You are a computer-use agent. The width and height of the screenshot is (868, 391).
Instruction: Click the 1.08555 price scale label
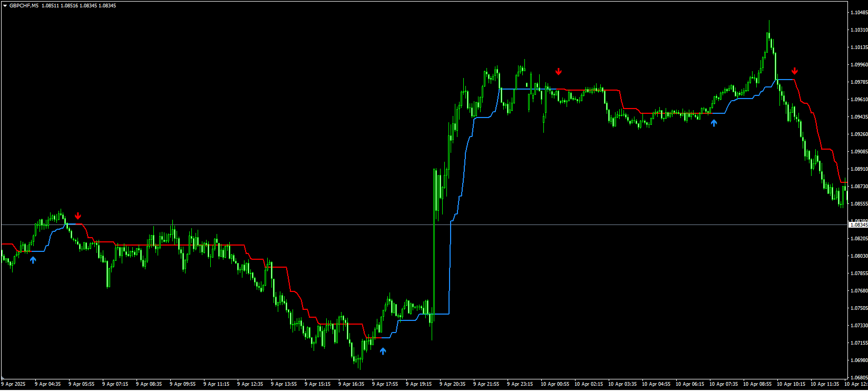859,203
